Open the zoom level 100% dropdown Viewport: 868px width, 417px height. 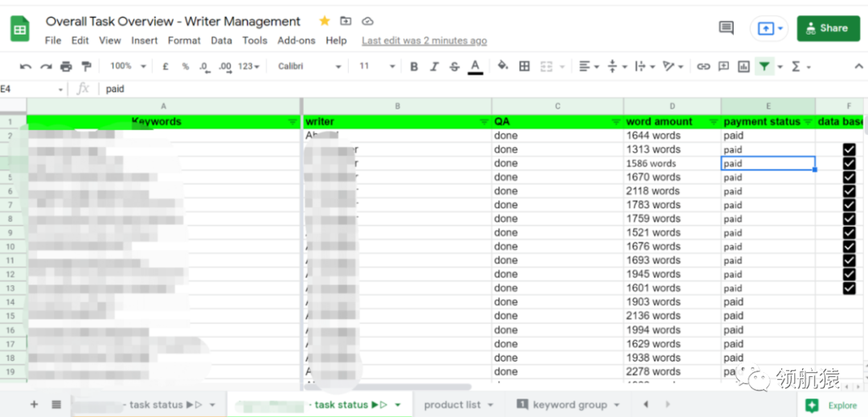point(129,67)
